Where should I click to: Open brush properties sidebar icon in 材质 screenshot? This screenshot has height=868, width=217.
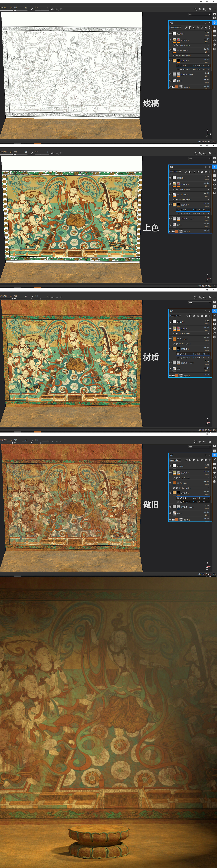coord(214,315)
